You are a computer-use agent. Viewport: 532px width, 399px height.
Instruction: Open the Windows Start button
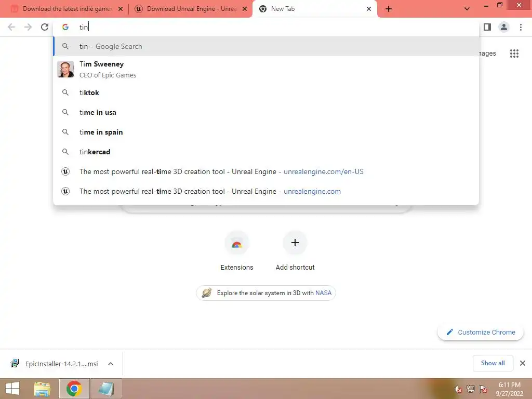click(x=12, y=389)
